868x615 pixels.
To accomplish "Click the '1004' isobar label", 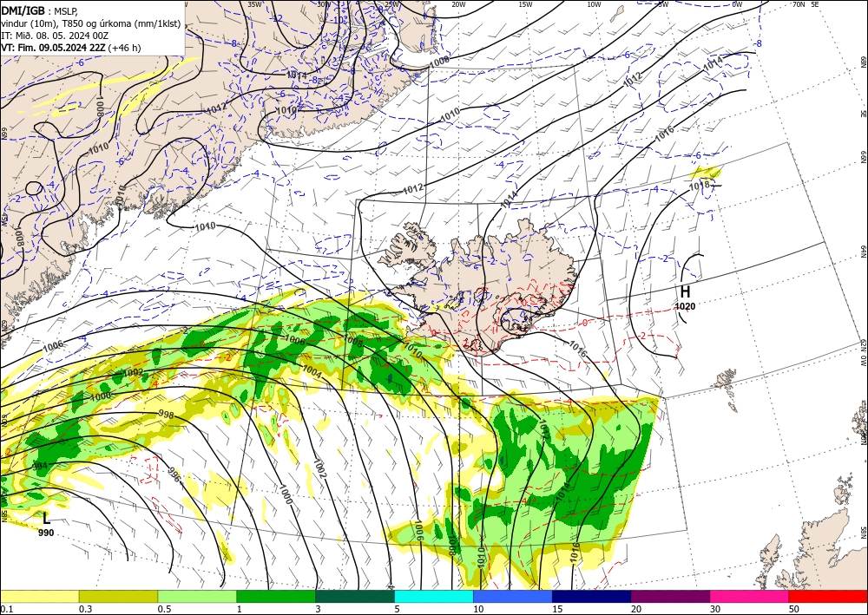I will click(312, 373).
